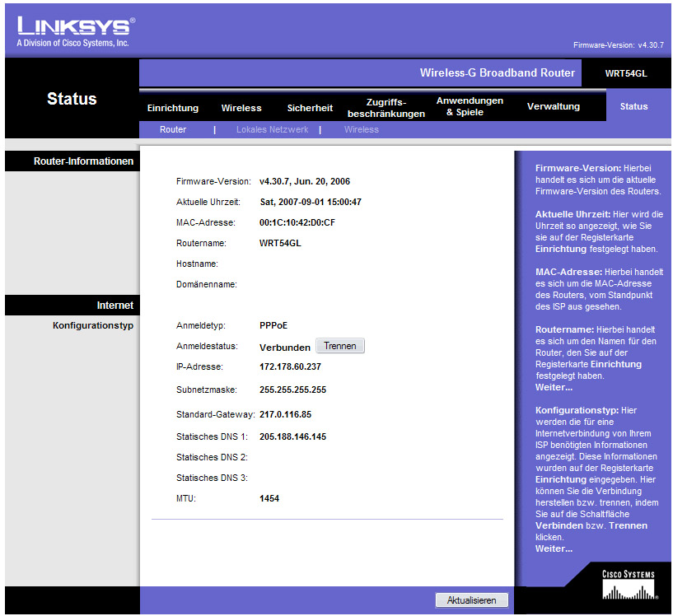Viewport: 673px width, 616px height.
Task: Click the Linksys logo
Action: pos(76,32)
